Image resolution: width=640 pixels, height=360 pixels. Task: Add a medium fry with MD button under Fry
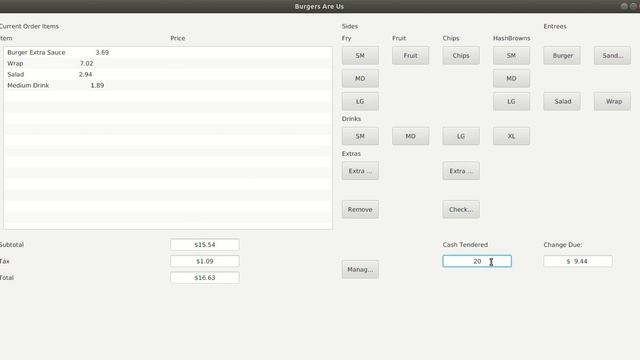tap(360, 78)
